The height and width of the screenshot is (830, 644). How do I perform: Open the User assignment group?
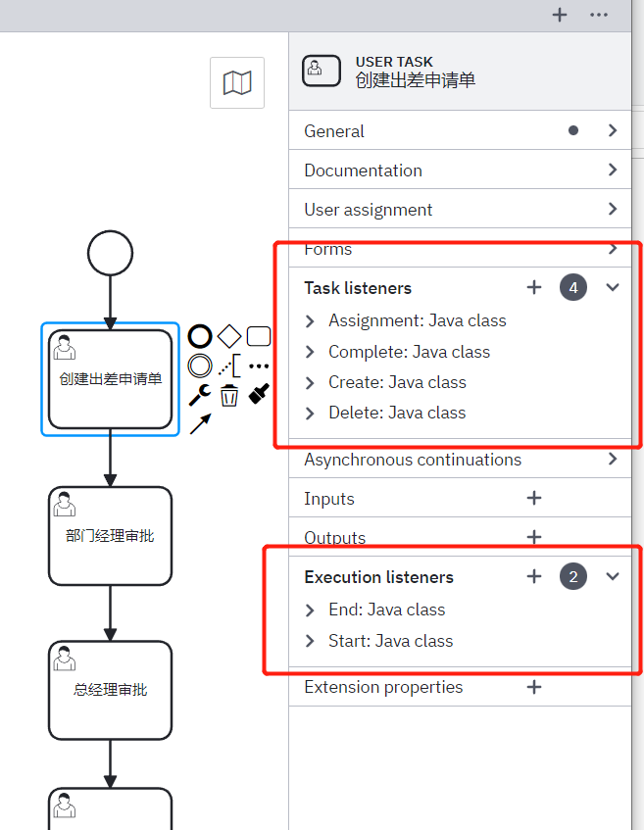[460, 209]
